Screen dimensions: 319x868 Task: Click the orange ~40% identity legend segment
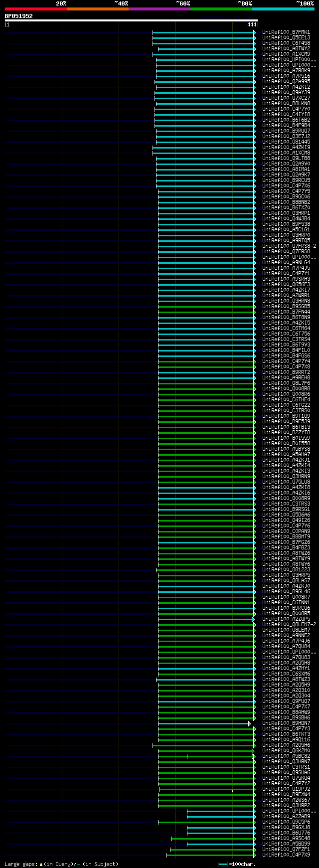pyautogui.click(x=97, y=9)
